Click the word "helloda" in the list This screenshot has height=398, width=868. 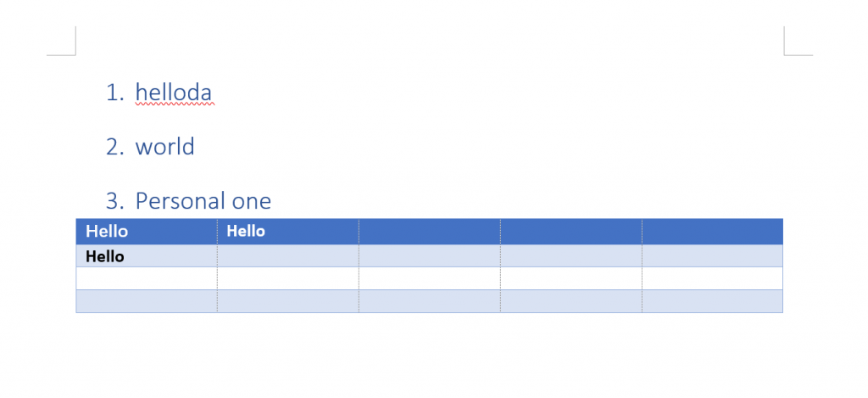point(174,92)
